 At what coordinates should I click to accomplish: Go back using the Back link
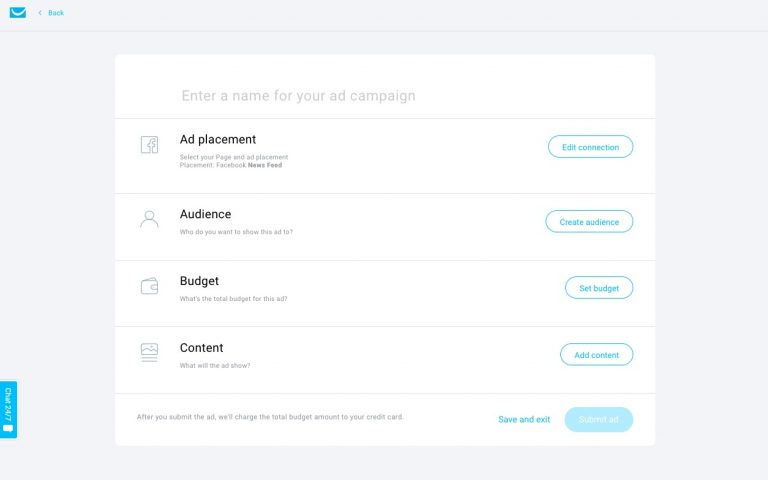[56, 13]
